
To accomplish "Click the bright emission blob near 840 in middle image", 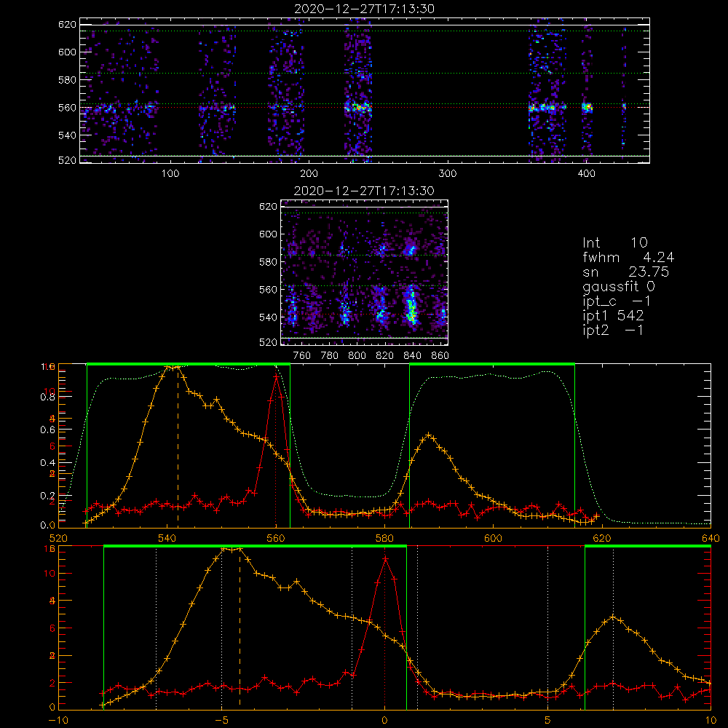I will click(x=411, y=305).
